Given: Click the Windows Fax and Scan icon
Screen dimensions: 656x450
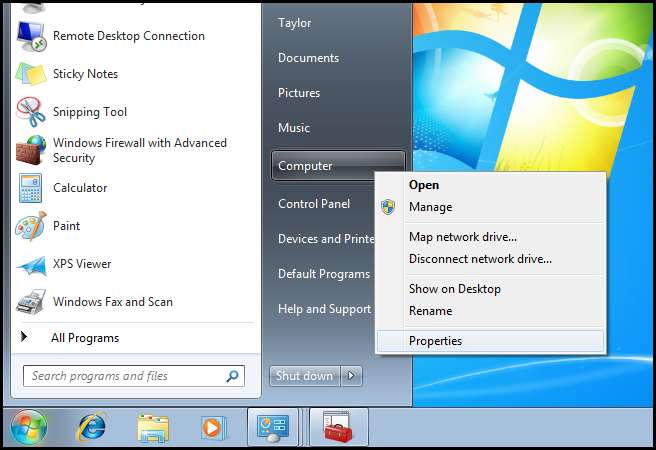Looking at the screenshot, I should (31, 302).
